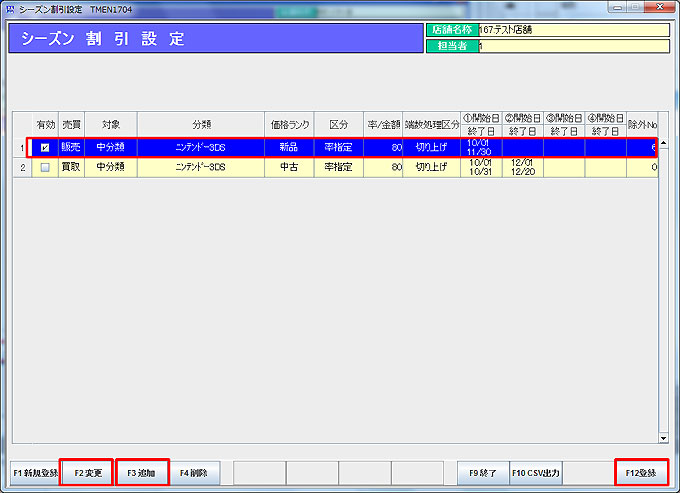The image size is (680, 493).
Task: Select the 中古 price rank cell in row 2
Action: coord(288,167)
